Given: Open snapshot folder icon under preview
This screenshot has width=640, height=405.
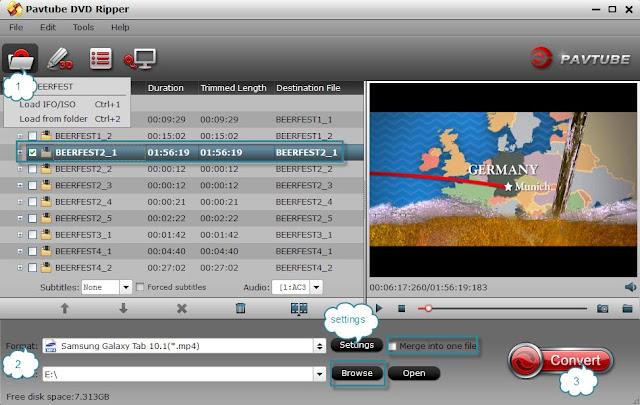Looking at the screenshot, I should coord(627,309).
